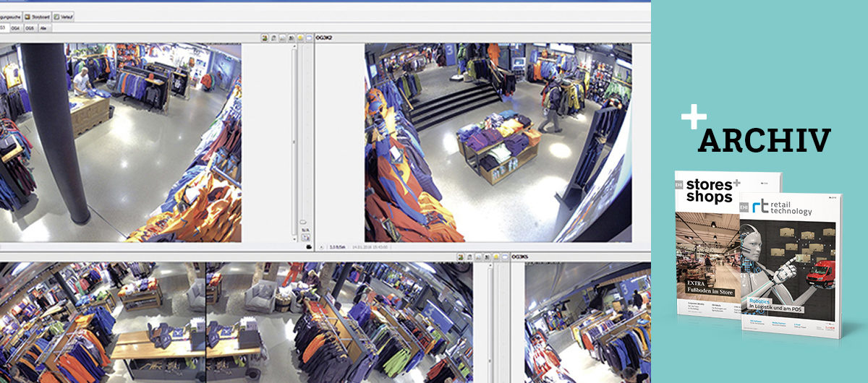
Task: Open the retail technology magazine cover
Action: pos(791,265)
